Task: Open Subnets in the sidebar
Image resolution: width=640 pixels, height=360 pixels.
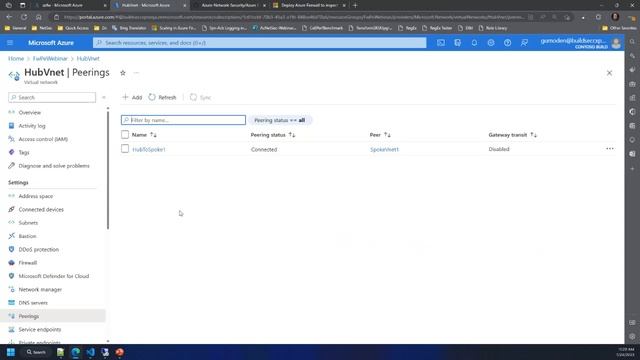Action: (x=28, y=223)
